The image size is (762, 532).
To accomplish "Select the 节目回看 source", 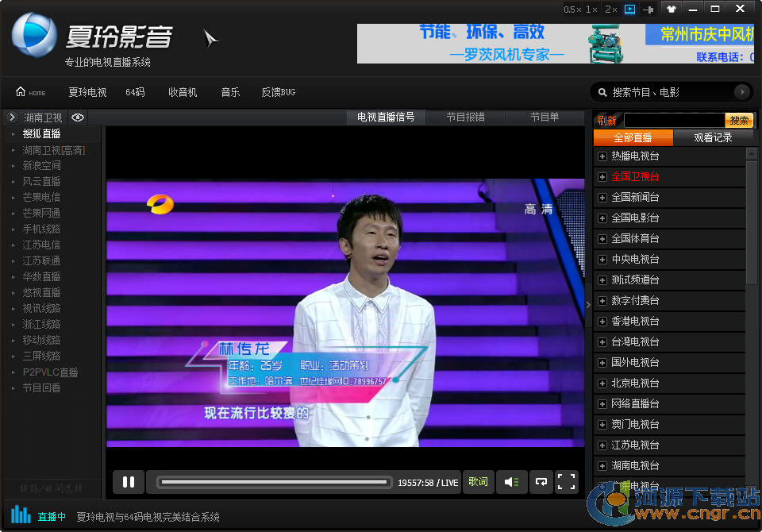I will (x=42, y=388).
